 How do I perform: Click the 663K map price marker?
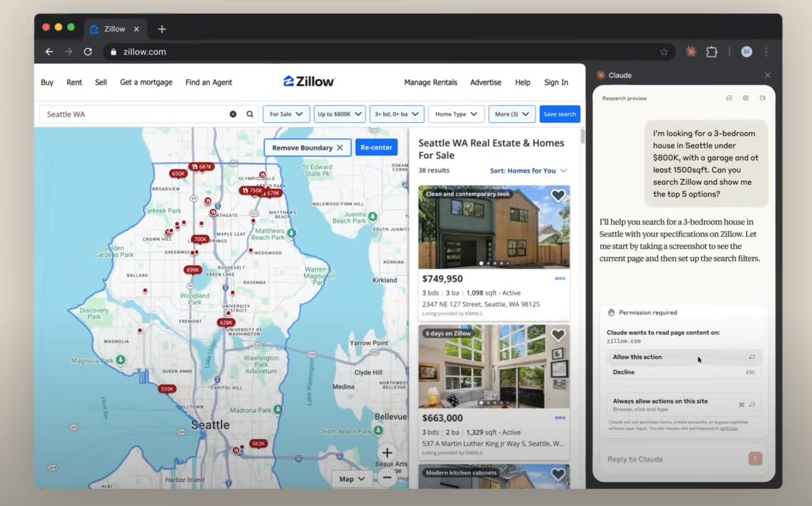(259, 444)
